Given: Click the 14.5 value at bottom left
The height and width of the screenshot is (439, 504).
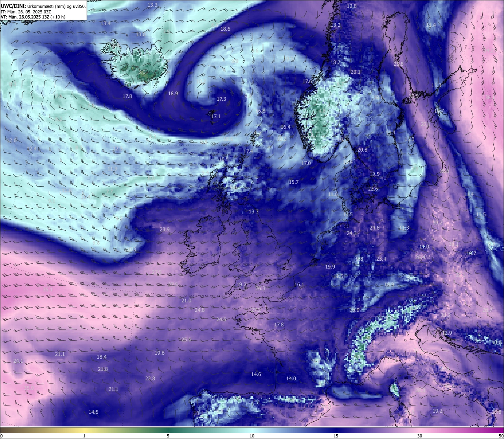Looking at the screenshot, I should point(93,412).
